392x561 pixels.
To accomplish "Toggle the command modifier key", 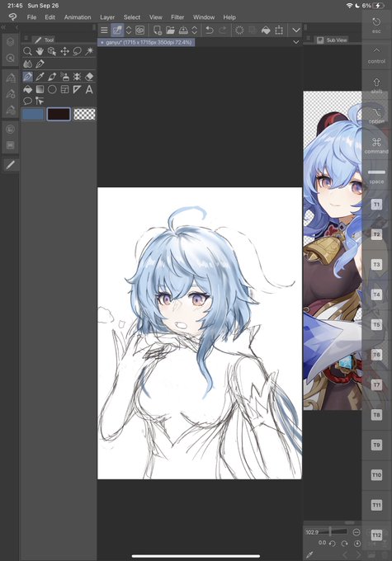I will 376,146.
